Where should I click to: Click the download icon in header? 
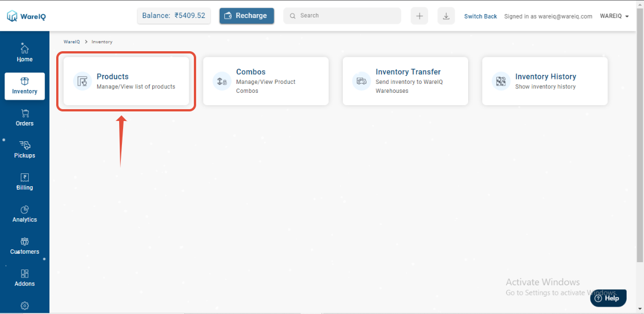tap(446, 16)
